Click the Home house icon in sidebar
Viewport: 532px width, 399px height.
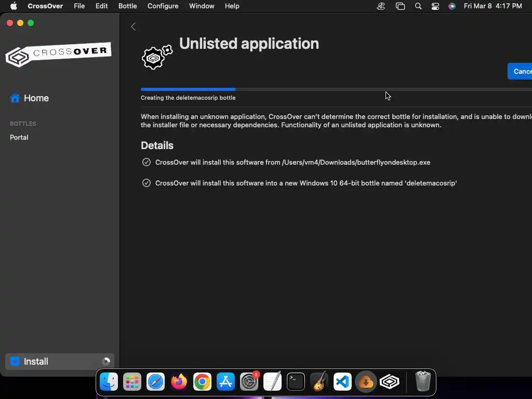coord(15,98)
